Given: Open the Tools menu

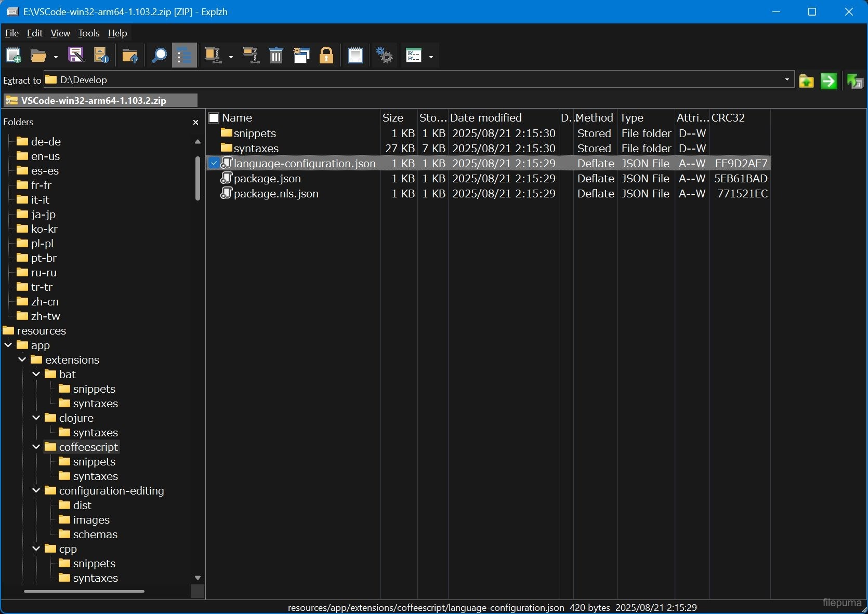Looking at the screenshot, I should click(x=89, y=33).
